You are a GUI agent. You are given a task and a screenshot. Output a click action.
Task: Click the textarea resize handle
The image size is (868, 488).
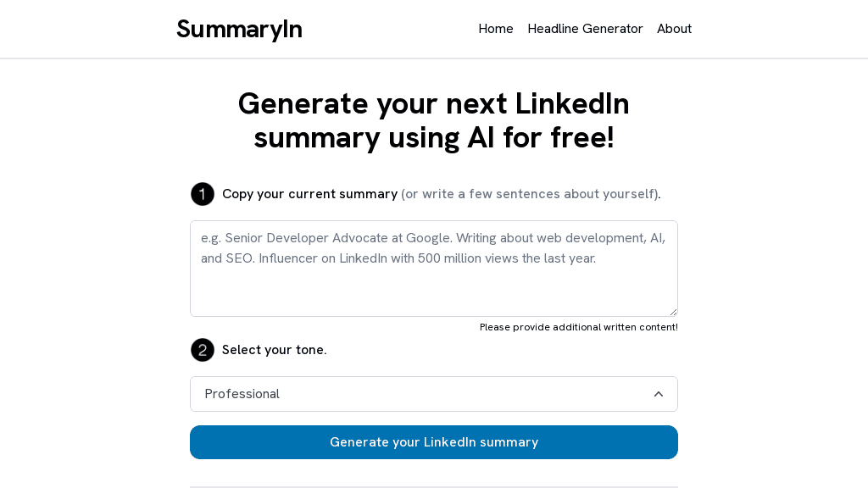(x=674, y=312)
